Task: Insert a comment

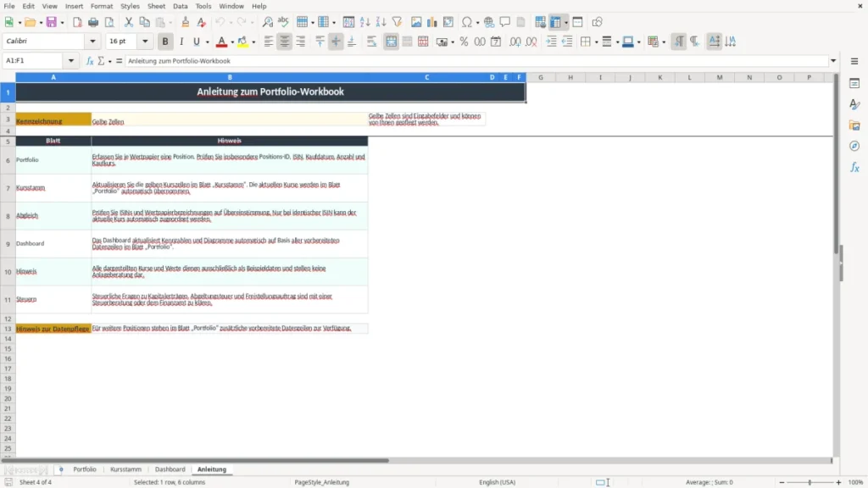Action: click(505, 22)
